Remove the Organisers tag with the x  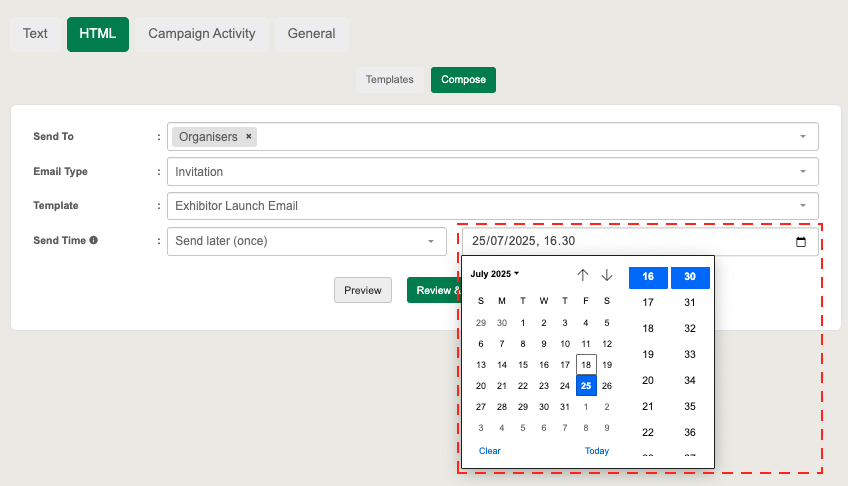[249, 137]
